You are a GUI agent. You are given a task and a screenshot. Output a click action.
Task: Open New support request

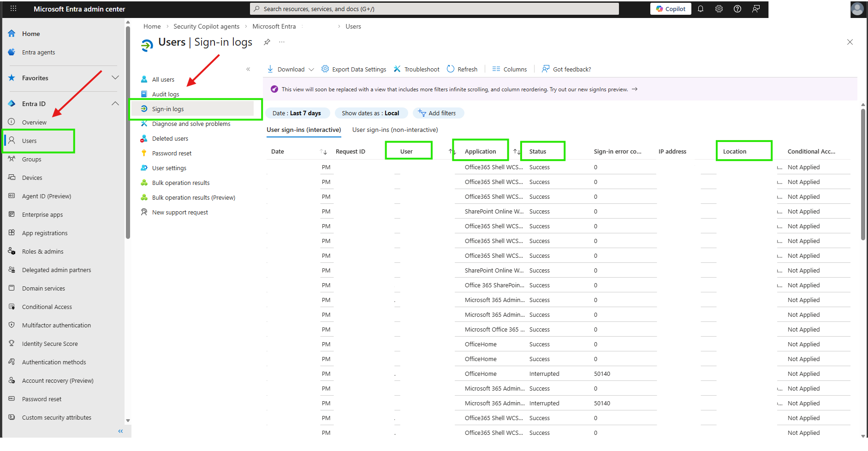pyautogui.click(x=180, y=212)
